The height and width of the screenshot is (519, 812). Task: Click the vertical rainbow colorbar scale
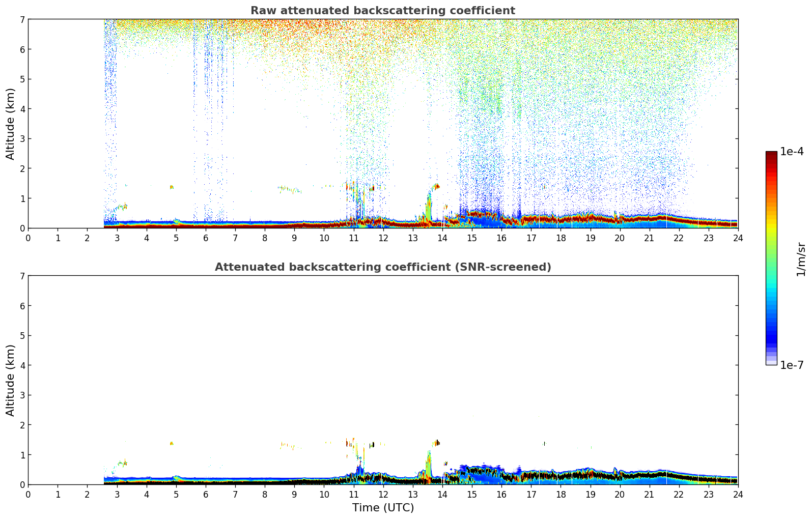[x=771, y=258]
